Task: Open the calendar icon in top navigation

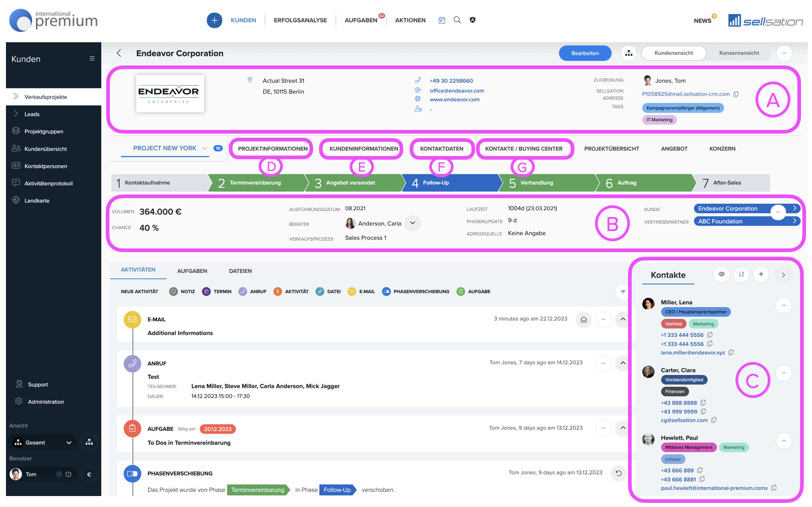Action: [x=442, y=20]
